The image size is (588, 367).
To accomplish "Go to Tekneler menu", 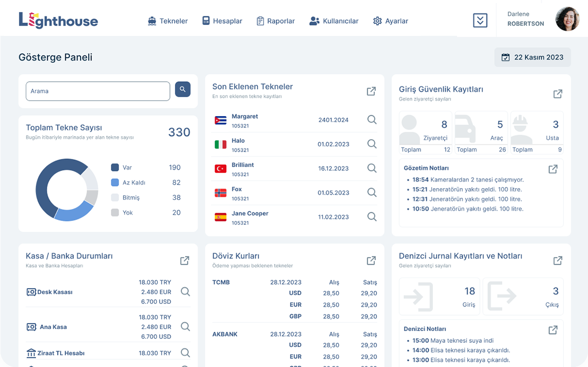I will point(167,21).
